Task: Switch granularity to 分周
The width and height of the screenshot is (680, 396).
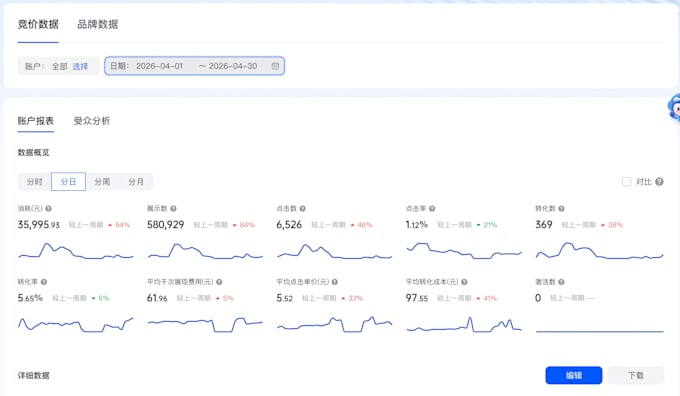Action: tap(102, 182)
